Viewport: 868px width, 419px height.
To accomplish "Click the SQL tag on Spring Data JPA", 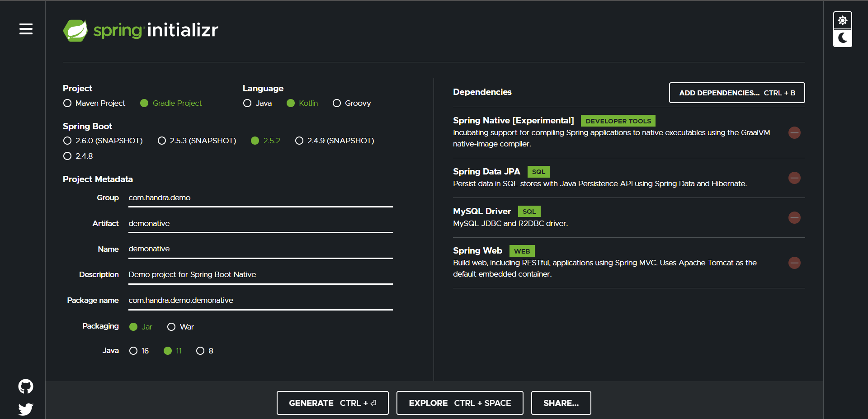I will pyautogui.click(x=538, y=172).
